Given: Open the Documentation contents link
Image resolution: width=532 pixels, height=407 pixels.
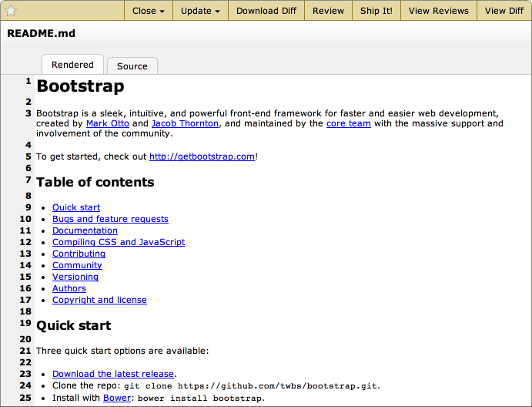Looking at the screenshot, I should tap(85, 230).
